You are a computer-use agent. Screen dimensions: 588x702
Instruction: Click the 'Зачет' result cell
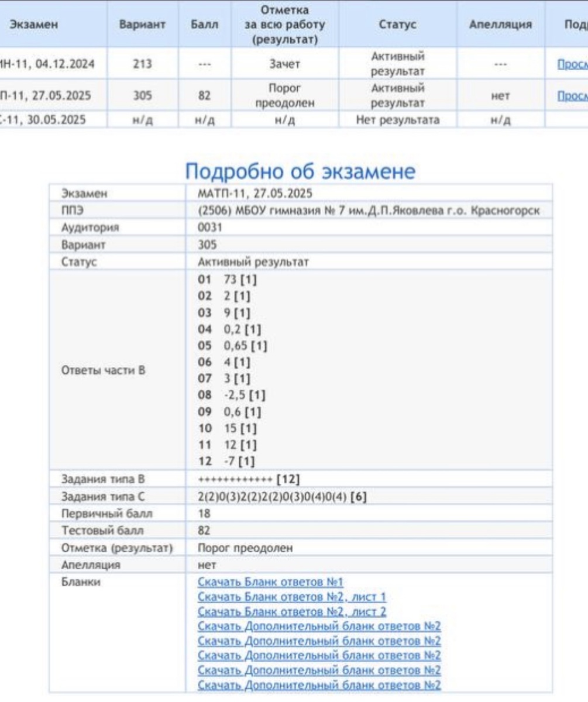pyautogui.click(x=284, y=64)
